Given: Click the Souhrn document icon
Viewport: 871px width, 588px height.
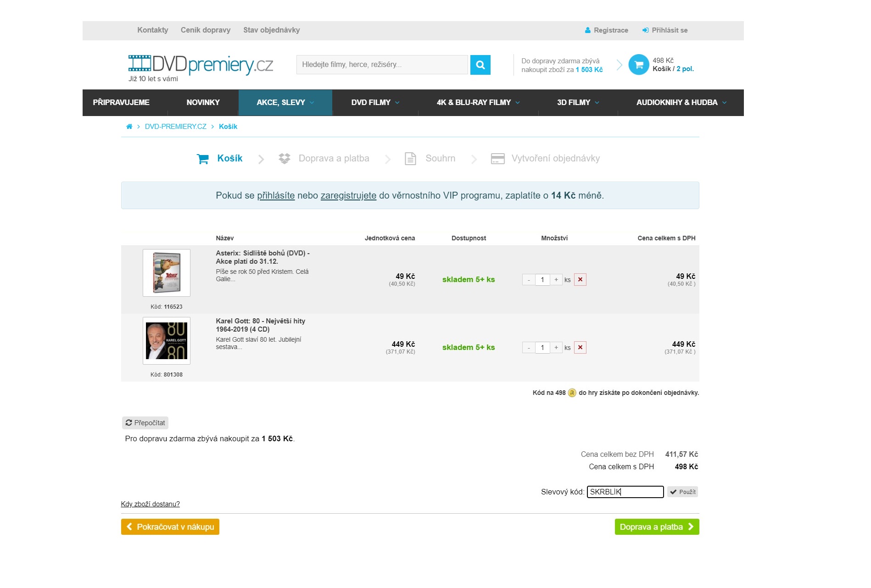Looking at the screenshot, I should tap(410, 159).
